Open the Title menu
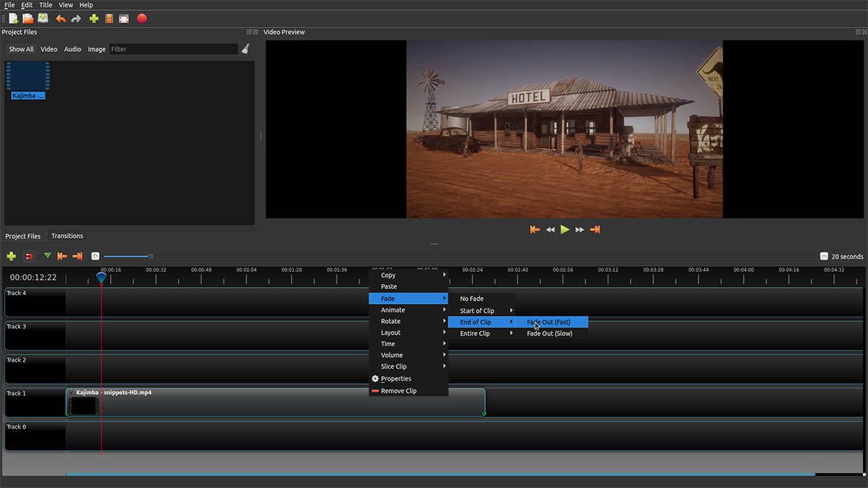This screenshot has height=488, width=868. (x=46, y=5)
